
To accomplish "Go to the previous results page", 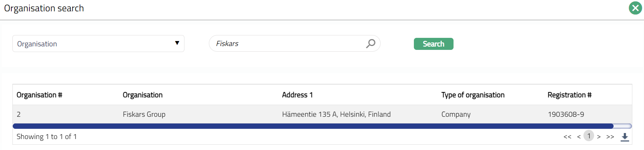I will tap(579, 137).
